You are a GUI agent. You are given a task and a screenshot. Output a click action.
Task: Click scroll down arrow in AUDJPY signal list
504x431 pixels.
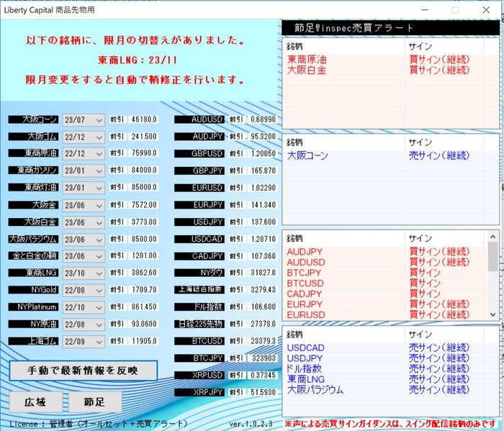492,314
